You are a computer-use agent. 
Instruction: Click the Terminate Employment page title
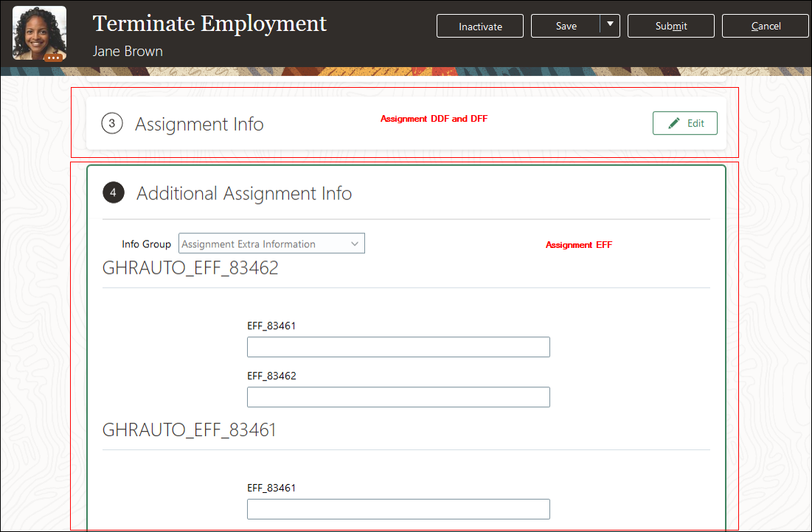click(209, 24)
